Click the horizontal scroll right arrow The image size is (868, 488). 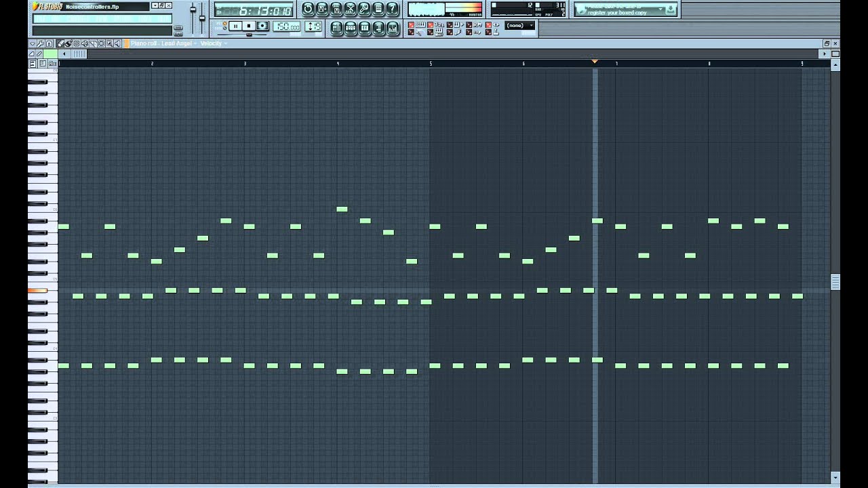click(x=825, y=54)
